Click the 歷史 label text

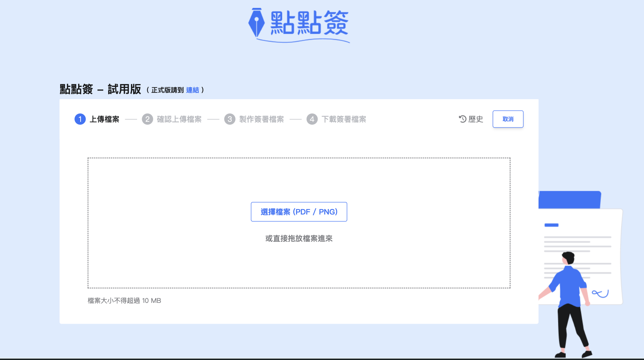coord(476,119)
